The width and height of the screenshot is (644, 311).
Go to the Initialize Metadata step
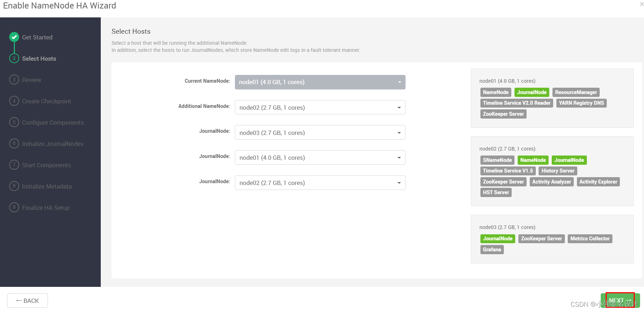click(x=47, y=186)
